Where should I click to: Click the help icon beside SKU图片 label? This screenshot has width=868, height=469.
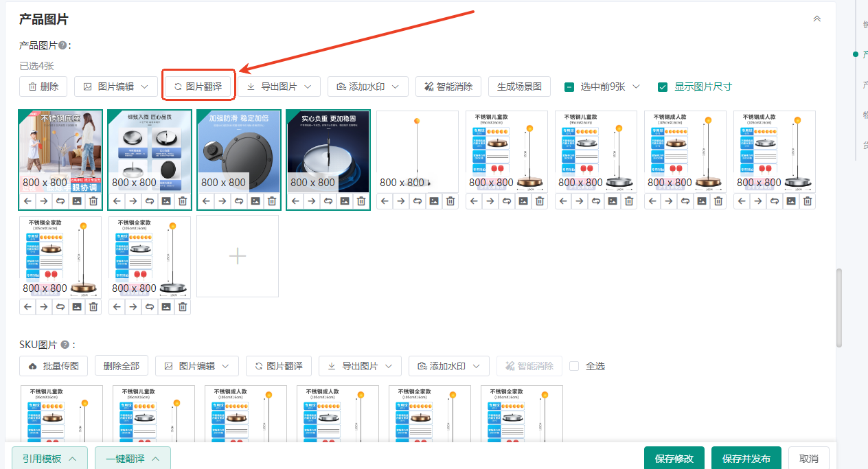65,345
